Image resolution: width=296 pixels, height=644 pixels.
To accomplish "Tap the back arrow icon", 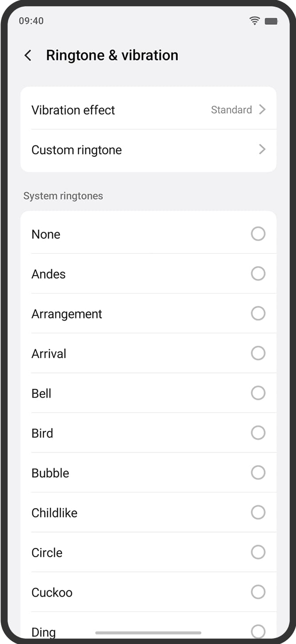I will [x=28, y=55].
